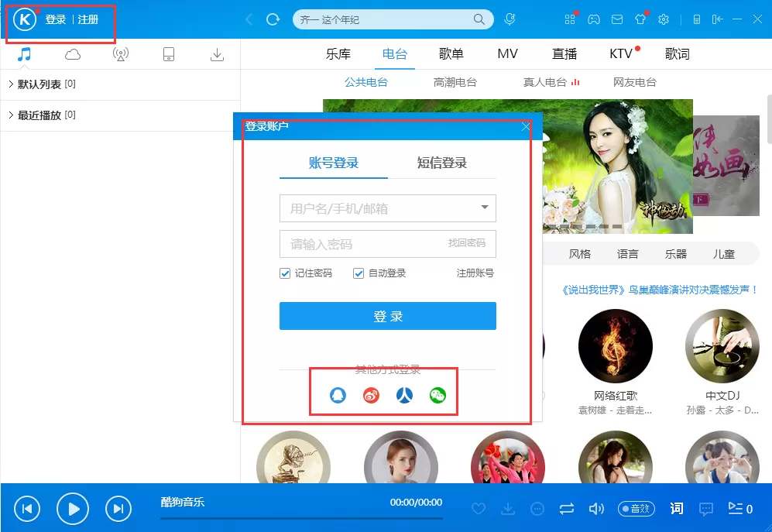Screen dimensions: 772x532
Task: Select the local music note tab
Action: pos(24,54)
